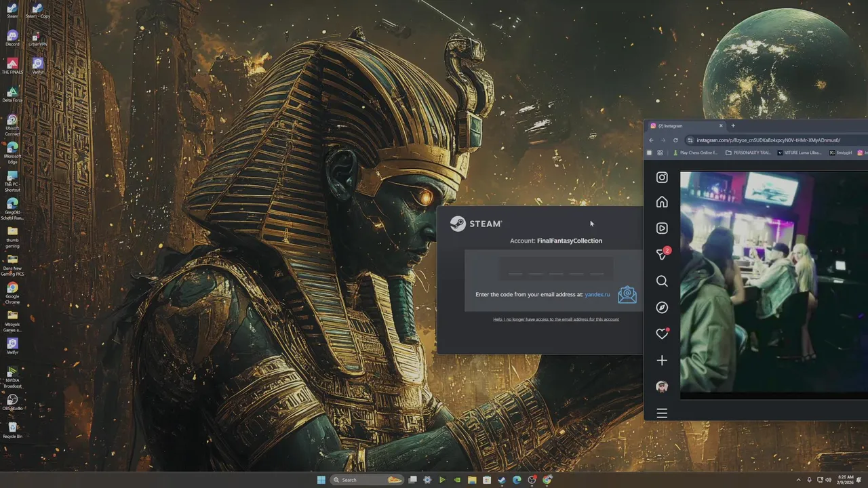Launch OBS Studio from desktop

pyautogui.click(x=12, y=403)
